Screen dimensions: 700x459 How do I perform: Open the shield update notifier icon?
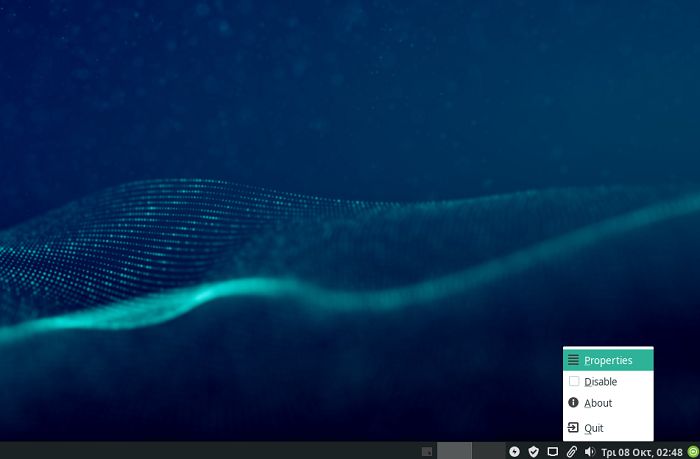533,452
